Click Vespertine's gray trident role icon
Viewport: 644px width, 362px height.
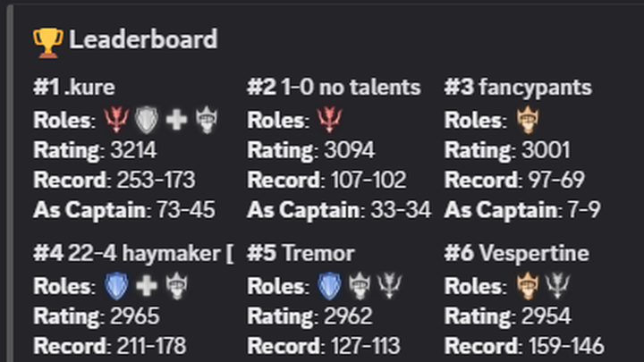(557, 286)
